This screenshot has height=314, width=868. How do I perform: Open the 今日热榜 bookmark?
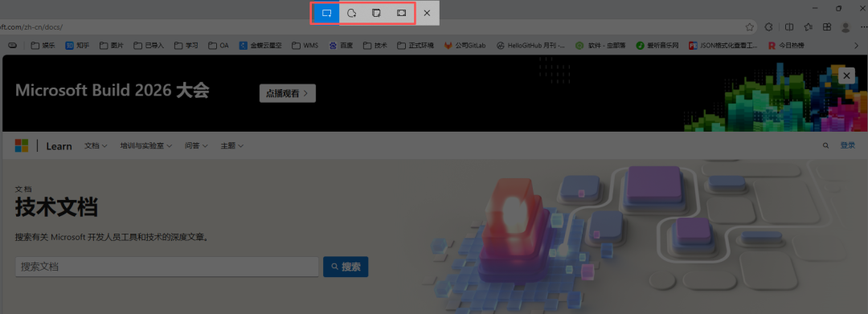[x=786, y=45]
